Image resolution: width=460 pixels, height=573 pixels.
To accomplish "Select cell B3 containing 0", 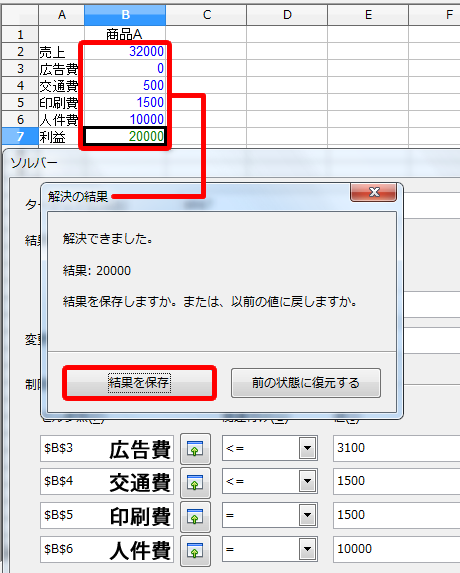I will tap(125, 68).
